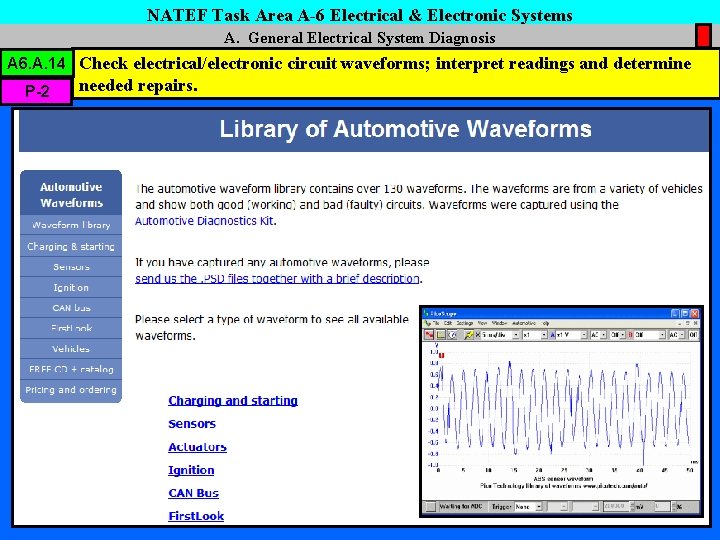This screenshot has width=720, height=540.
Task: Choose Sensors in the blue sidebar menu
Action: click(71, 267)
